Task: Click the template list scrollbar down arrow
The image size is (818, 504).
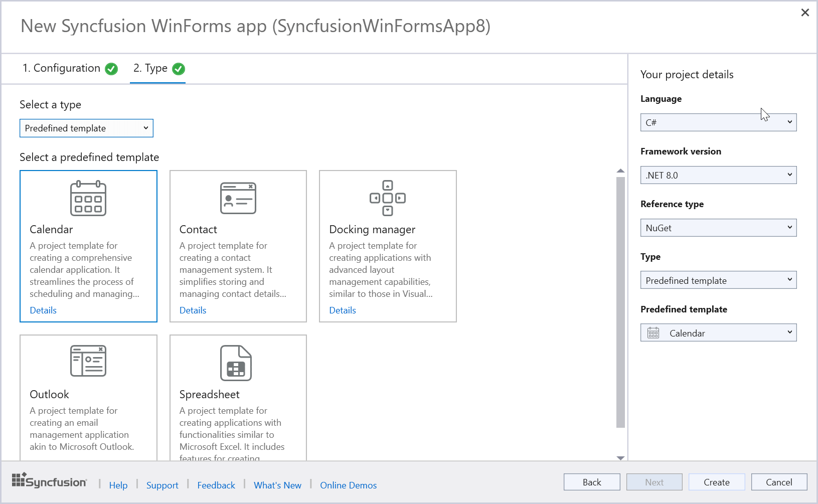Action: 620,457
